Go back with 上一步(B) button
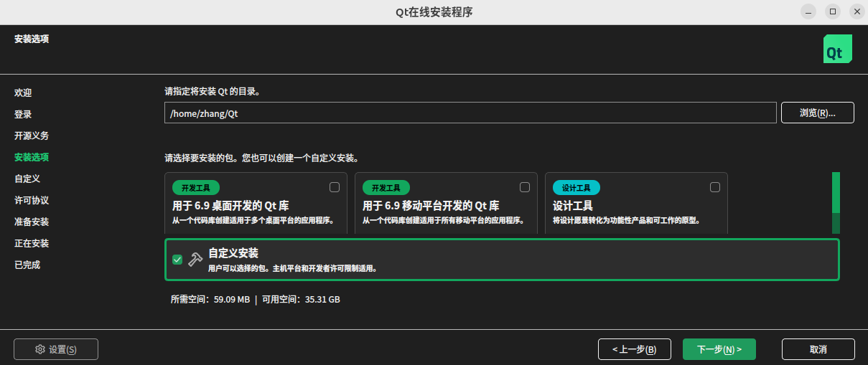This screenshot has width=868, height=365. [x=635, y=349]
